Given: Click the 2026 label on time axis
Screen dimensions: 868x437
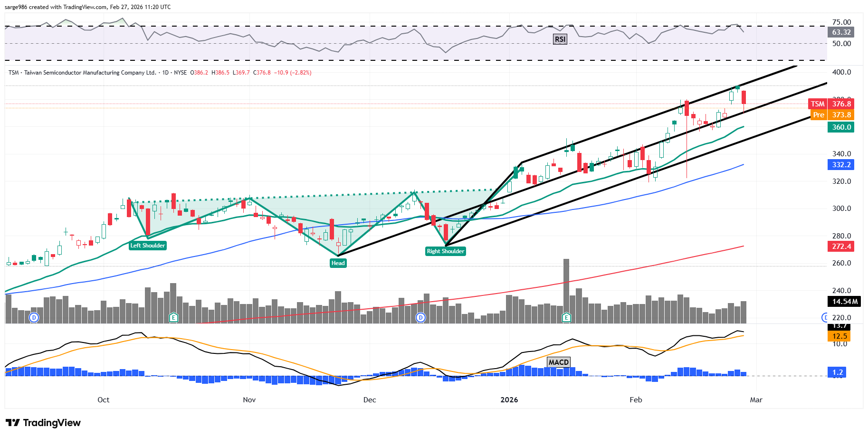Looking at the screenshot, I should (x=509, y=400).
